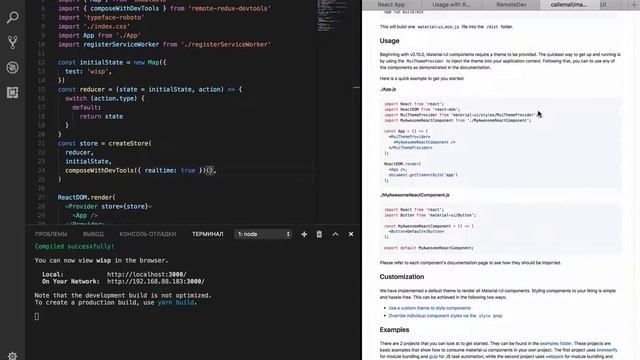Click '<Provider store={store}>' code line

pos(108,207)
